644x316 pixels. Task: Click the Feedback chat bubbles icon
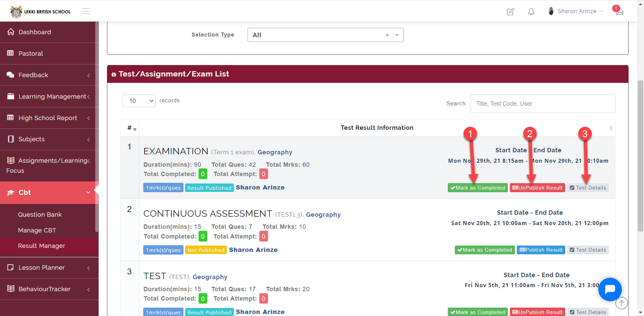pos(11,74)
